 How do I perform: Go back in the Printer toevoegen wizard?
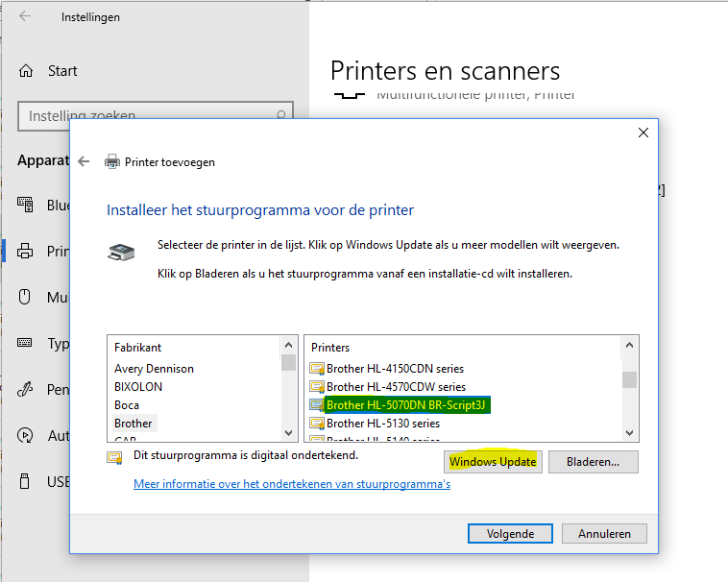[84, 161]
